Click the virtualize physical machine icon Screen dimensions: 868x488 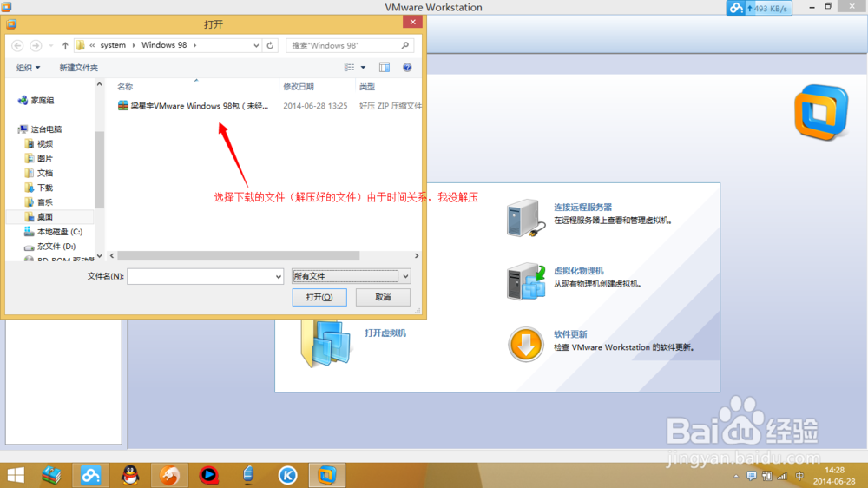tap(526, 282)
